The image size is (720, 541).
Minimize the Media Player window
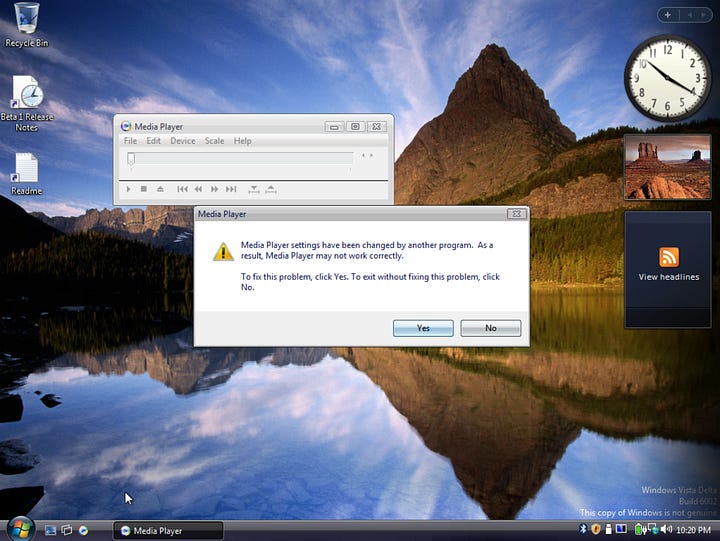click(334, 127)
